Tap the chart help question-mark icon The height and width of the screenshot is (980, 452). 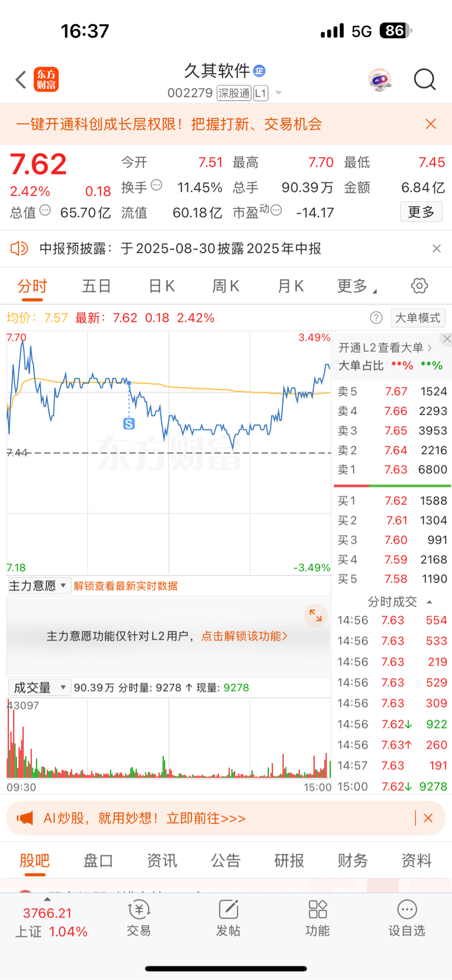[x=376, y=318]
